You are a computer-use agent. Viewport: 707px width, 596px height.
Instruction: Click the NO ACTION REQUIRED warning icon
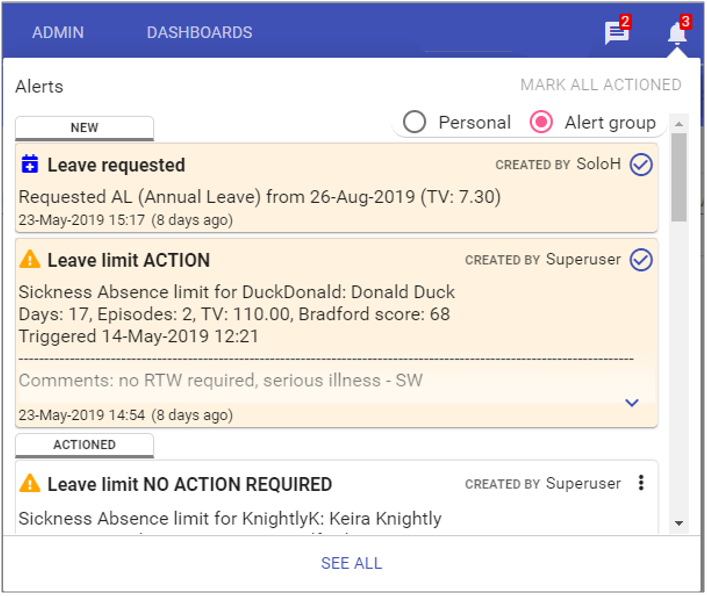(x=30, y=484)
